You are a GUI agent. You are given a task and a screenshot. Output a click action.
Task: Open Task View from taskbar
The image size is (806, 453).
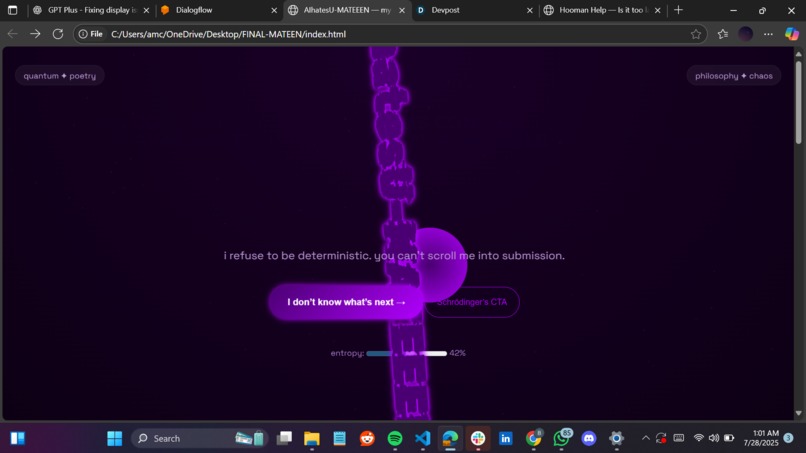[284, 439]
